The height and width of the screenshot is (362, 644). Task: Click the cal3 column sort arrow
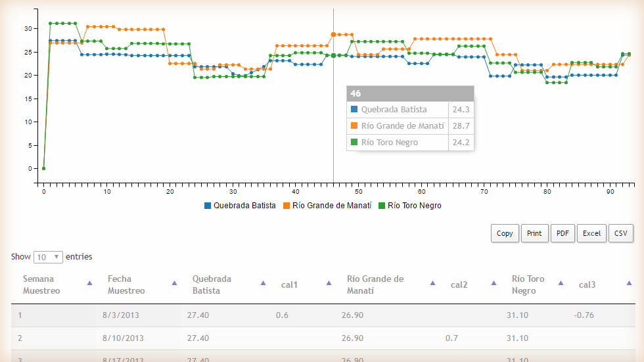(629, 283)
